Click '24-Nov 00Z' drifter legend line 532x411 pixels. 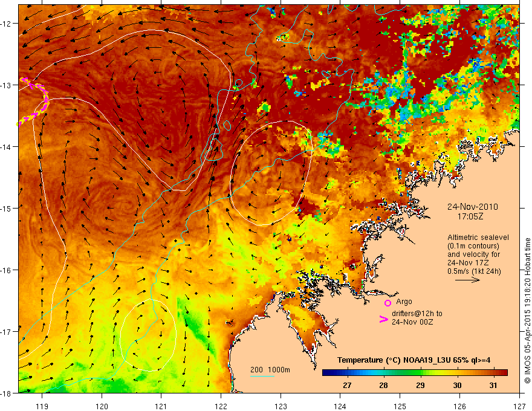tap(412, 322)
